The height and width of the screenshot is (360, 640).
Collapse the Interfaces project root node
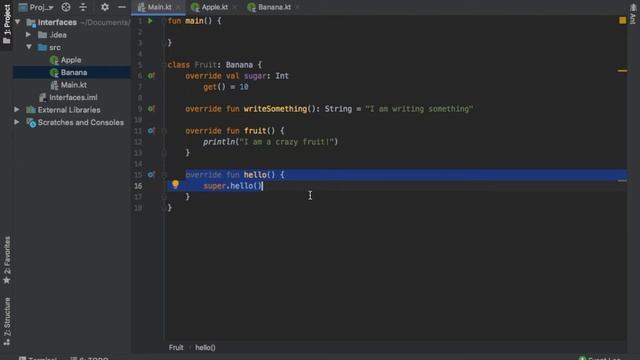pyautogui.click(x=18, y=22)
